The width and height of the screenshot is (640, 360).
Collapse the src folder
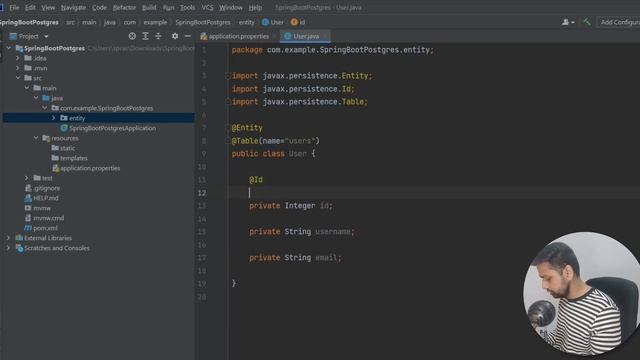pyautogui.click(x=18, y=78)
